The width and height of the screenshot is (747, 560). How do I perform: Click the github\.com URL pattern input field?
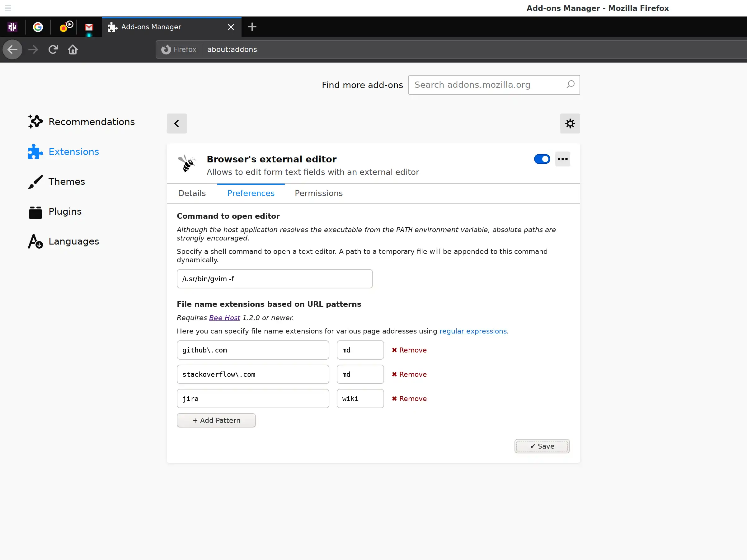point(253,350)
